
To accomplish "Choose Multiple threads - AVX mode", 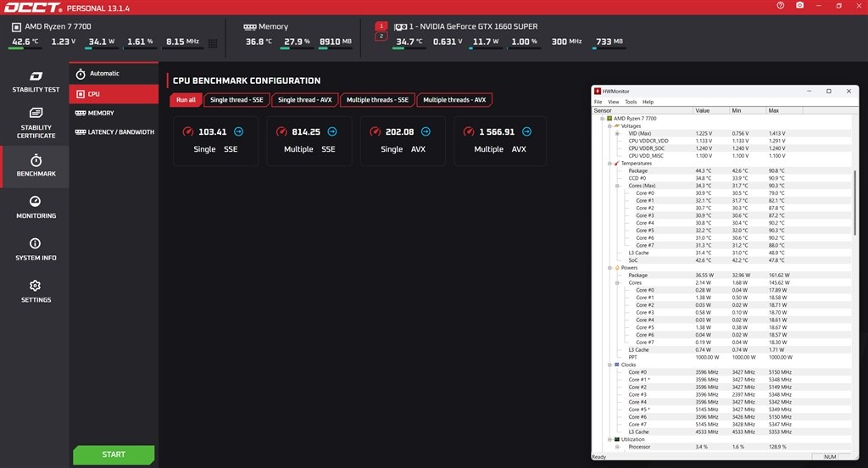I will click(x=454, y=100).
